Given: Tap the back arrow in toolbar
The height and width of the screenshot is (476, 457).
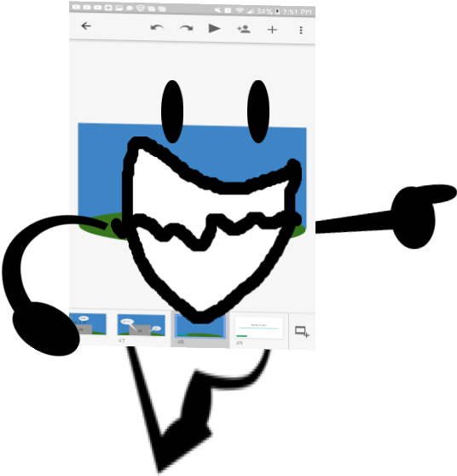Looking at the screenshot, I should 86,26.
